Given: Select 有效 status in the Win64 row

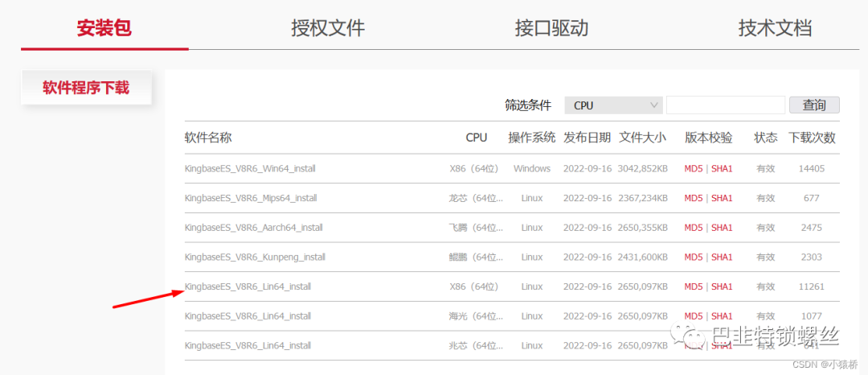Looking at the screenshot, I should point(766,168).
